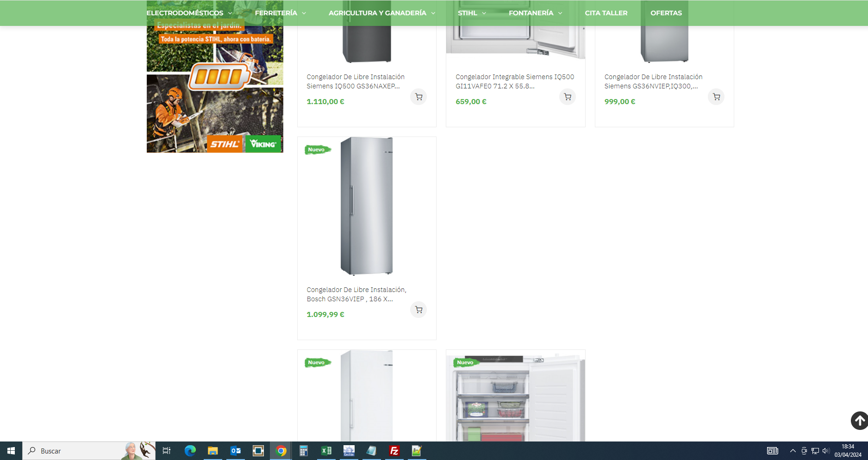Open File Explorer from the taskbar
This screenshot has width=868, height=460.
tap(212, 451)
